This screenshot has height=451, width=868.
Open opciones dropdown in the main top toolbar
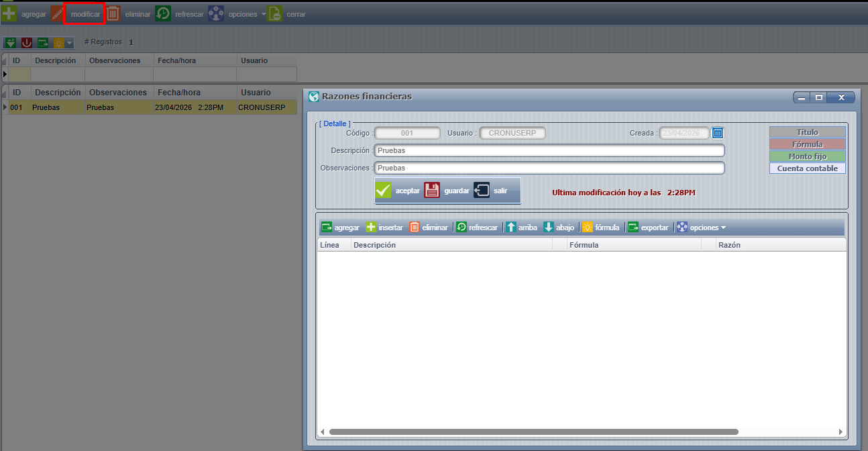coord(237,14)
